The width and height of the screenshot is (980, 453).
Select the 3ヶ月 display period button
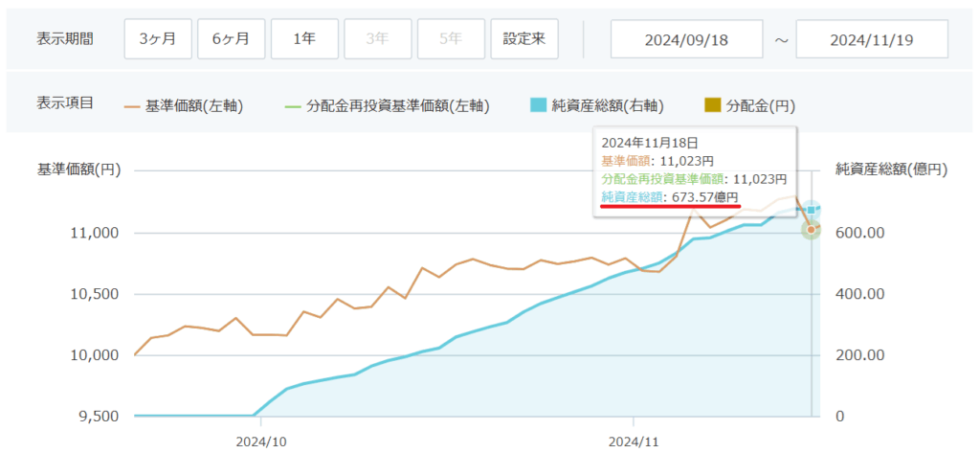[x=157, y=39]
